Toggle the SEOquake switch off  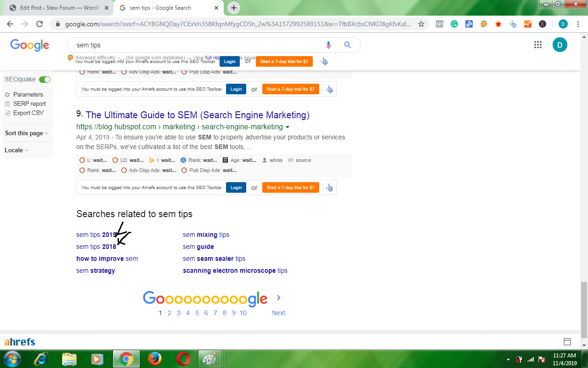45,80
